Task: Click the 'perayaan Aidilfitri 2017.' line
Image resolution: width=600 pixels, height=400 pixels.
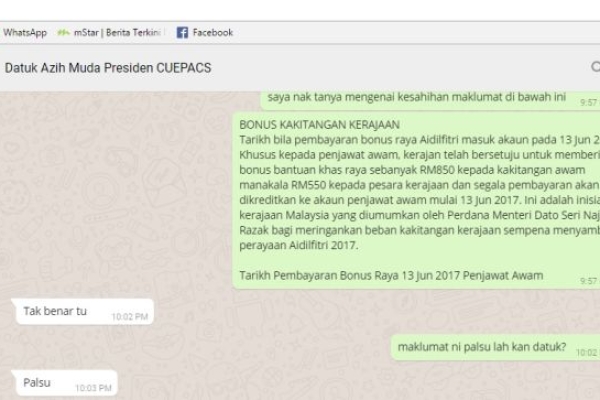Action: (299, 245)
